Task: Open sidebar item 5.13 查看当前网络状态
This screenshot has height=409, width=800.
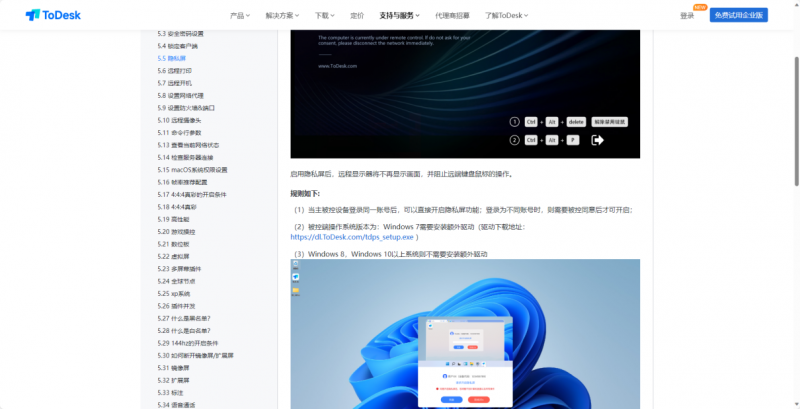Action: click(188, 145)
